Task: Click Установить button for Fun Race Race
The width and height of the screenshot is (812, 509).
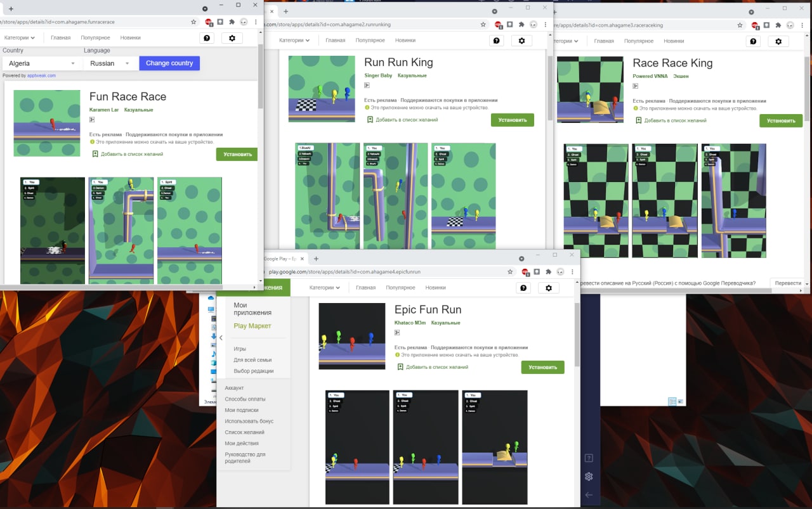Action: [x=238, y=154]
